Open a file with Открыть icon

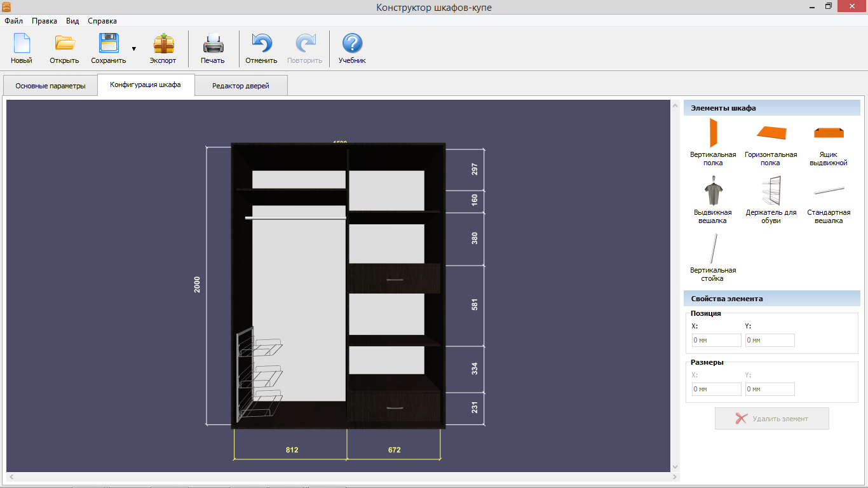pos(64,43)
